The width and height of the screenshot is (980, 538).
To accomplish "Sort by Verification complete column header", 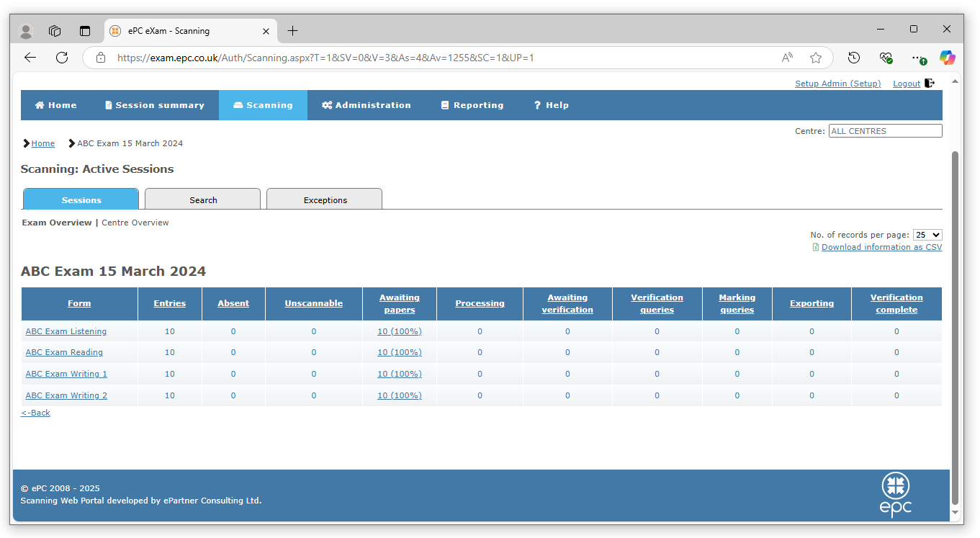I will [x=896, y=303].
